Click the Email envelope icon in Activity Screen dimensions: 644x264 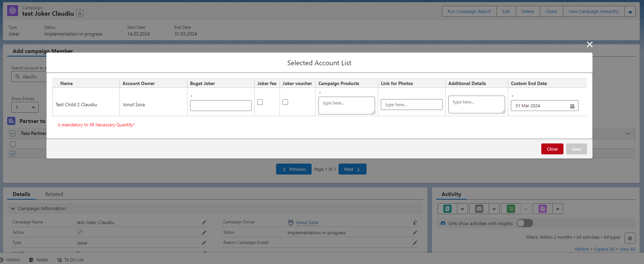click(x=479, y=209)
